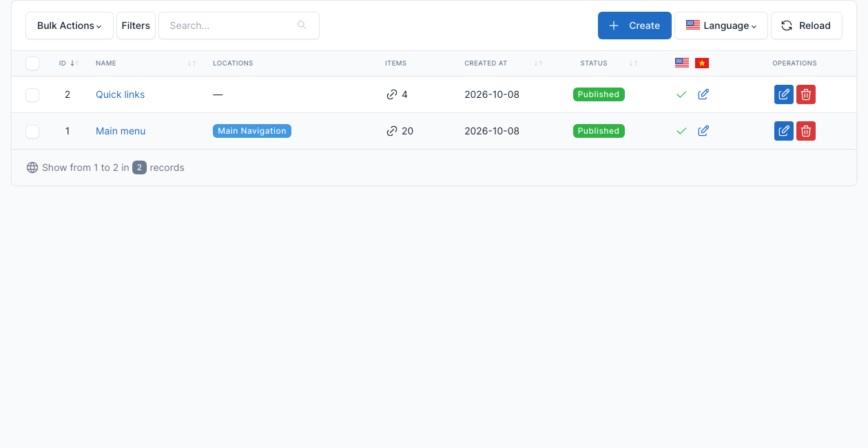
Task: Edit Vietnamese translation of Main menu
Action: pos(703,131)
